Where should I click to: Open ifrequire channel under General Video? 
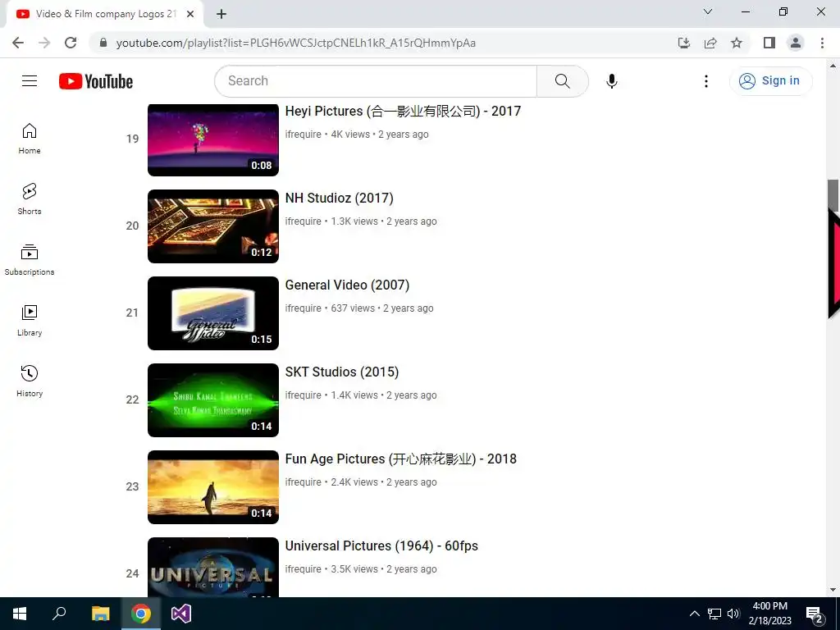304,308
